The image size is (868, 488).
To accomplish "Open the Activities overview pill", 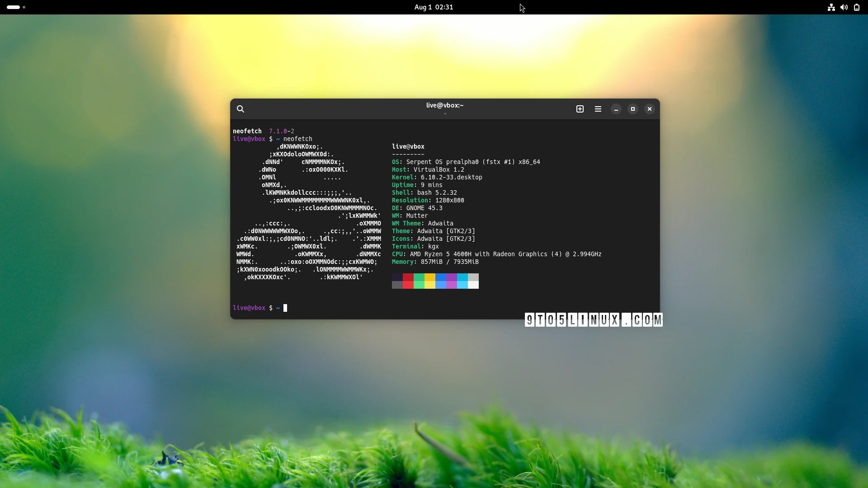I will [x=14, y=7].
